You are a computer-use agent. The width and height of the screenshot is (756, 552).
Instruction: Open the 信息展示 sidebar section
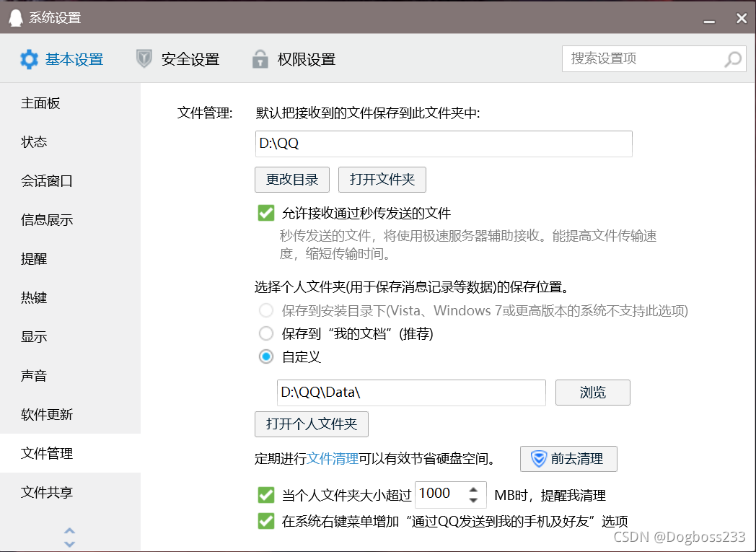[x=71, y=220]
